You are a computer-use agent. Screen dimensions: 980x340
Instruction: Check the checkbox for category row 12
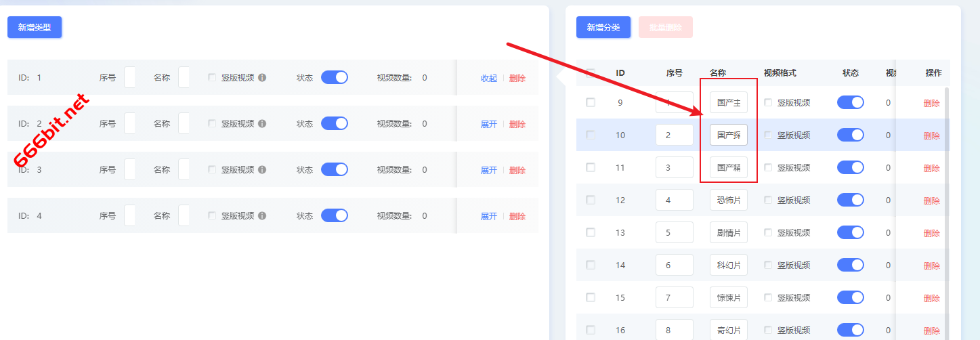pos(591,200)
